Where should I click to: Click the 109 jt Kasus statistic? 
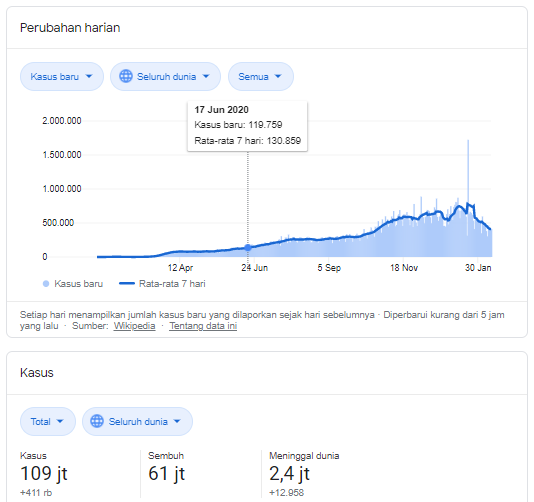click(x=44, y=474)
